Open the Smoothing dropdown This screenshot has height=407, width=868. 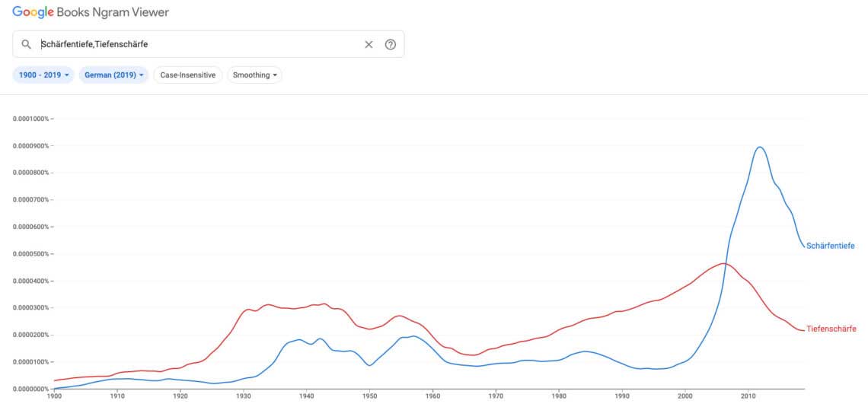pos(255,75)
